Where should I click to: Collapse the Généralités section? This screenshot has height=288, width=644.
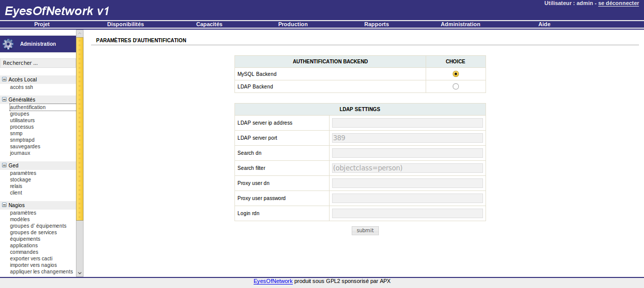(5, 100)
